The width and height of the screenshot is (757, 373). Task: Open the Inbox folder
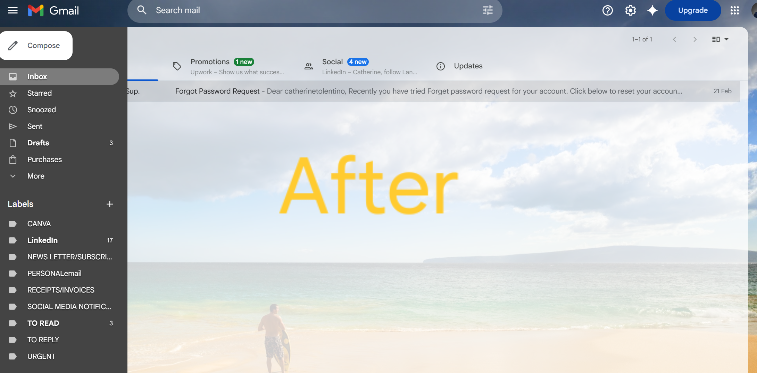(59, 76)
